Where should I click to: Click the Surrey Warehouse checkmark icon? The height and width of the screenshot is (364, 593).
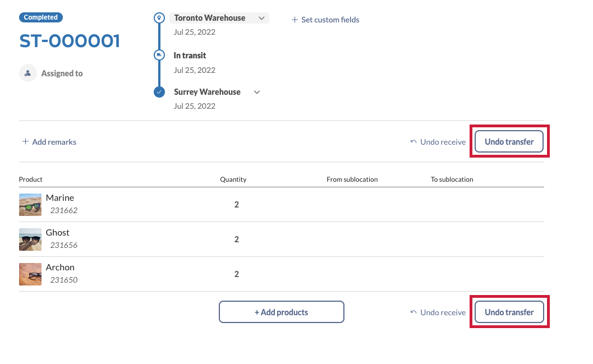point(159,92)
